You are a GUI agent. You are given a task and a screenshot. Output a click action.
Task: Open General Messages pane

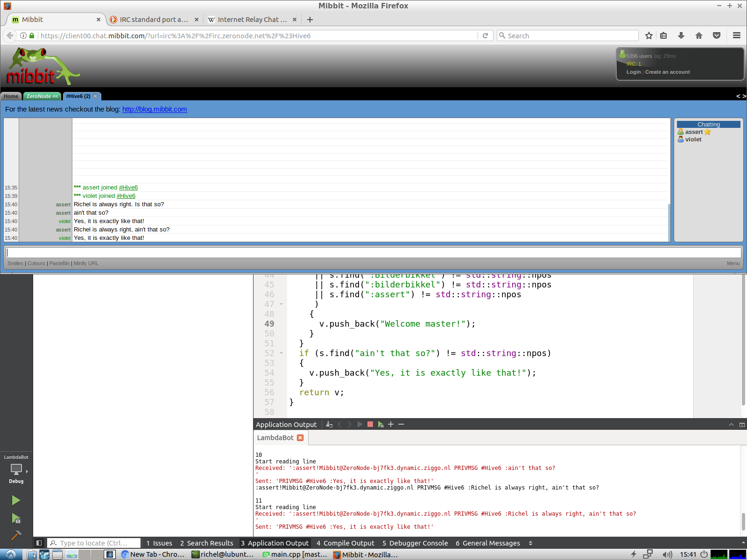(488, 543)
